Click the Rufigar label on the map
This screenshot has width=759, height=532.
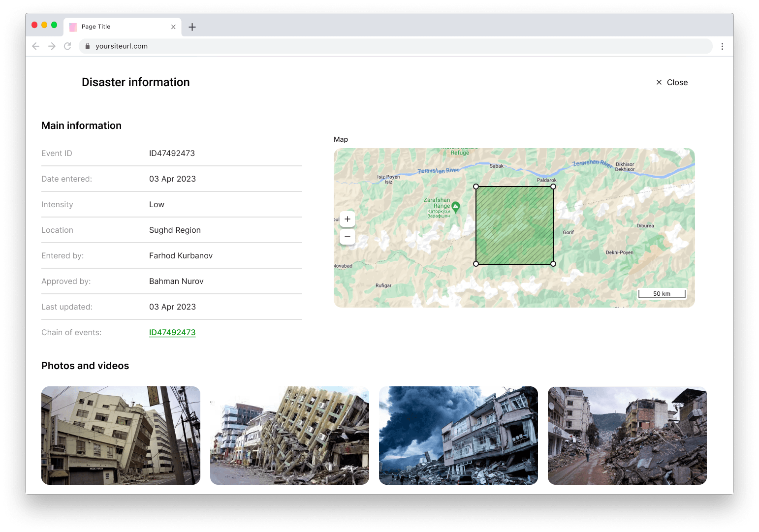tap(383, 285)
